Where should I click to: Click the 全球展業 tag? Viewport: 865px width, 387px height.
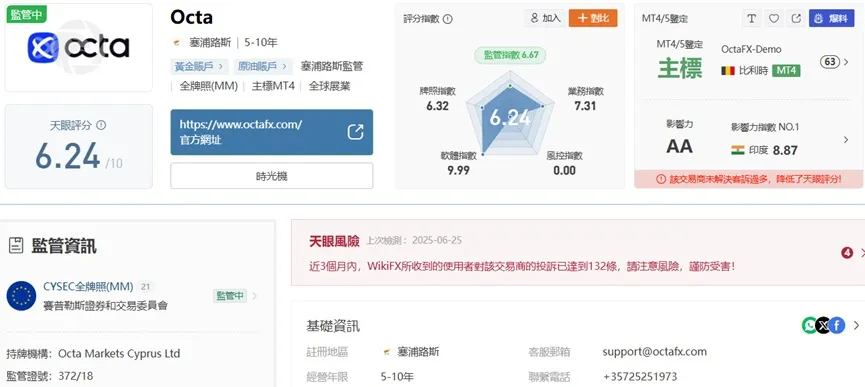tap(329, 86)
